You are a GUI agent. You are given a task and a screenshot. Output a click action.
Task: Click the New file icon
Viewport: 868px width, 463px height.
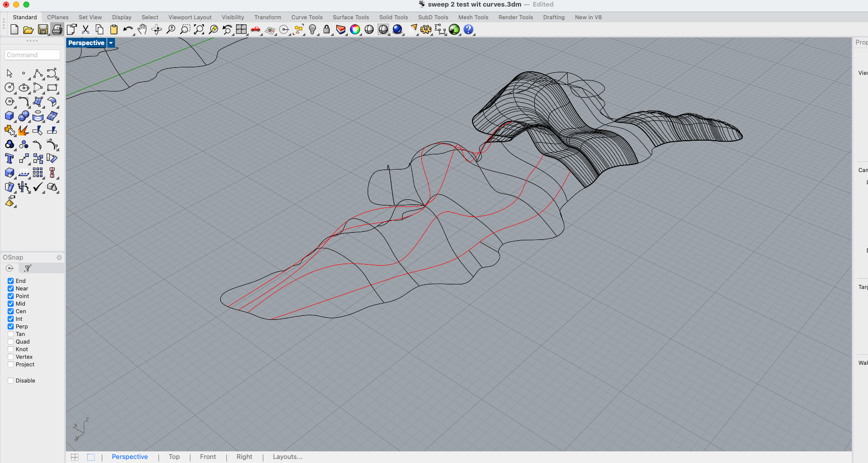coord(14,29)
